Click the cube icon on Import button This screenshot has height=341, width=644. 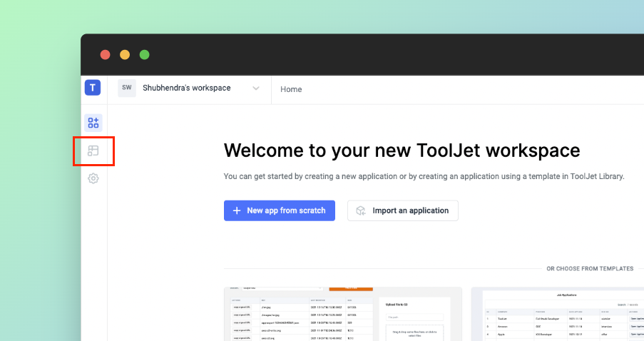point(362,210)
